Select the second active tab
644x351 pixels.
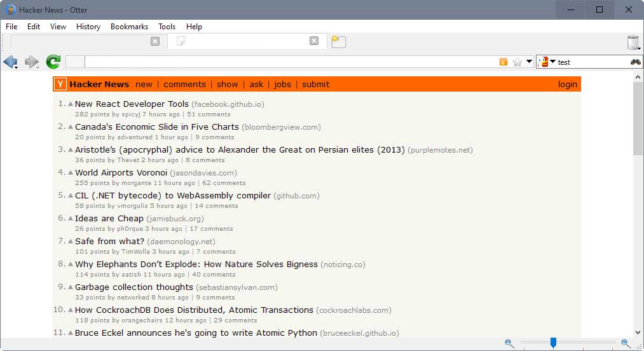coord(247,41)
